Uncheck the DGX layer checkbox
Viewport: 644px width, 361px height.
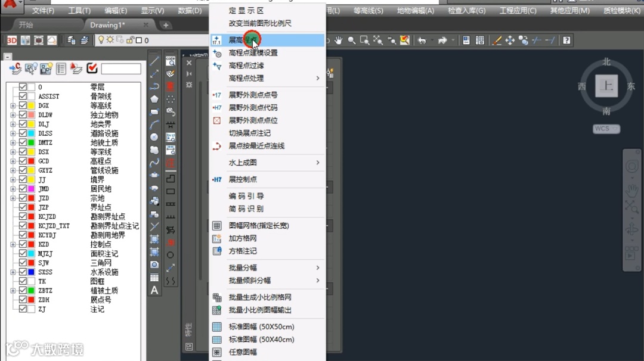23,105
